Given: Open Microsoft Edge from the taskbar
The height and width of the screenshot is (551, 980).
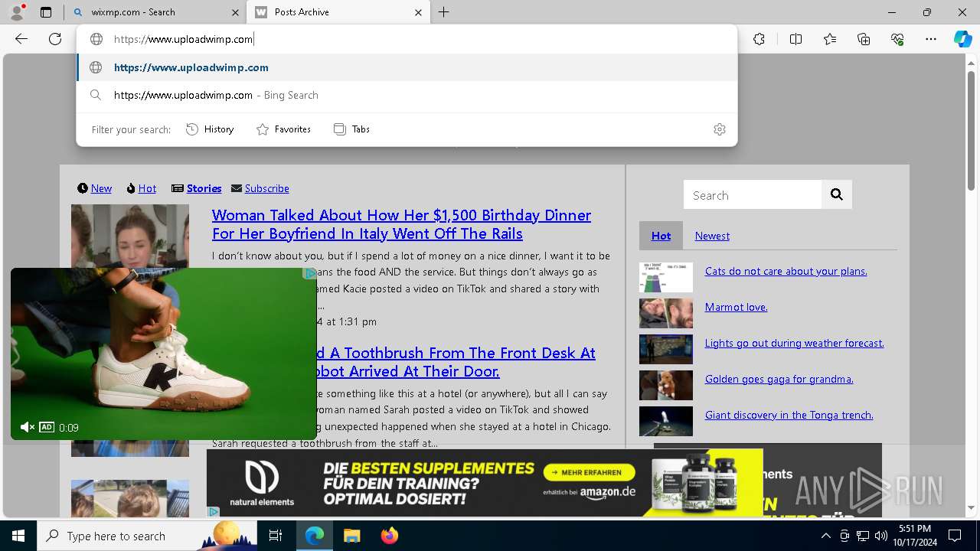Looking at the screenshot, I should pos(315,536).
